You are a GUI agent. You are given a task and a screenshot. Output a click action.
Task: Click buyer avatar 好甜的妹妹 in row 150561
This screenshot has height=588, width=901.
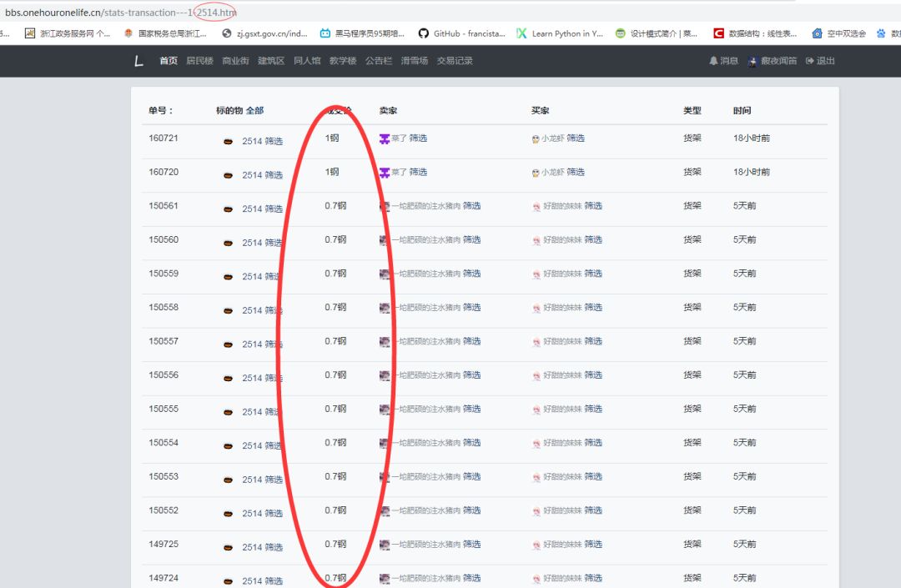click(x=536, y=207)
